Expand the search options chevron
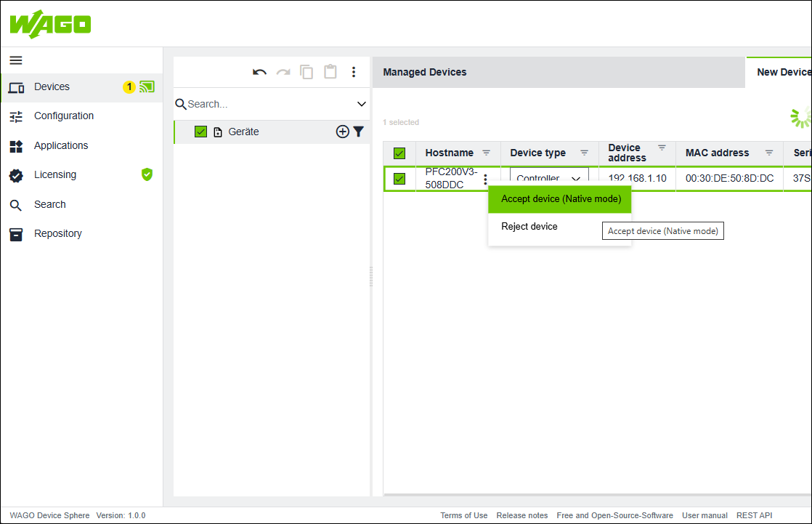 pyautogui.click(x=362, y=104)
